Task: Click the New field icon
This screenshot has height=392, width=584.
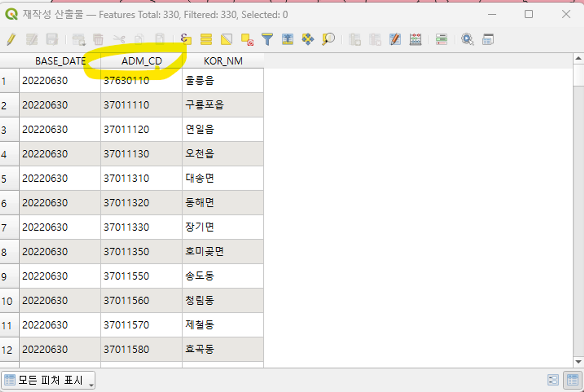Action: (355, 39)
